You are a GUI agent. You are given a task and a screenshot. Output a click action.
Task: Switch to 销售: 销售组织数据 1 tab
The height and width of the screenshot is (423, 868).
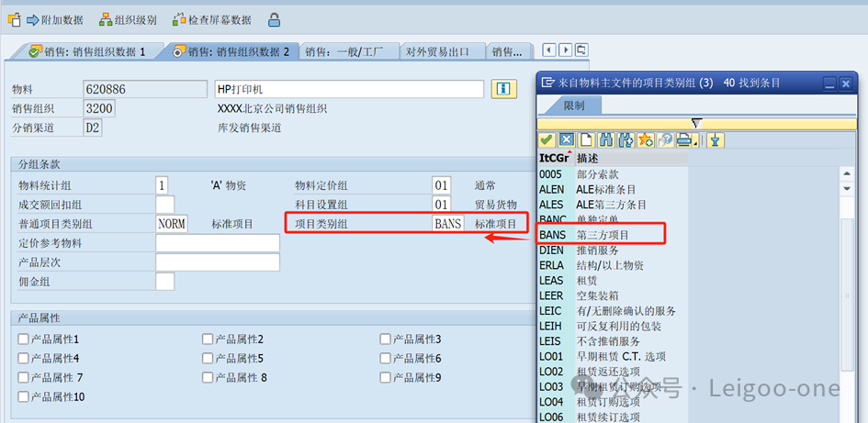click(88, 51)
